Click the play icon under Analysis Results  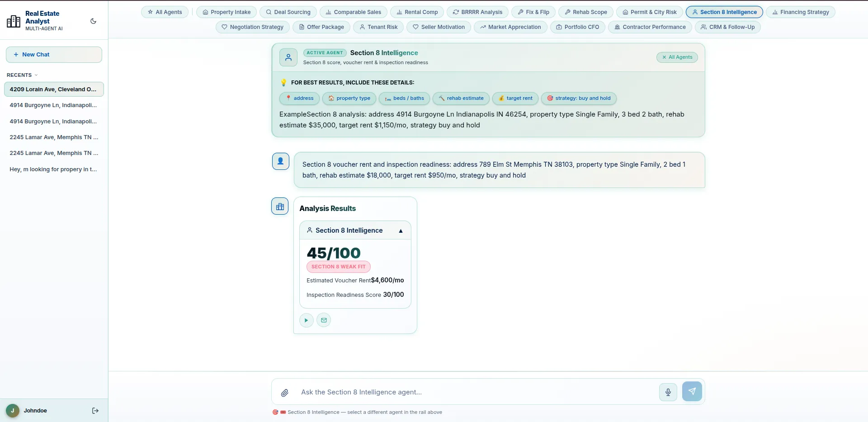point(306,320)
